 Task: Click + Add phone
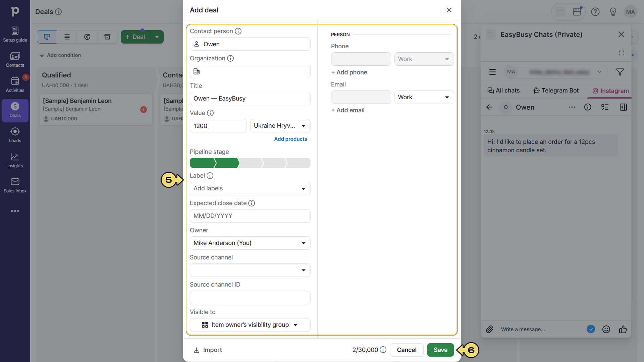click(x=349, y=72)
